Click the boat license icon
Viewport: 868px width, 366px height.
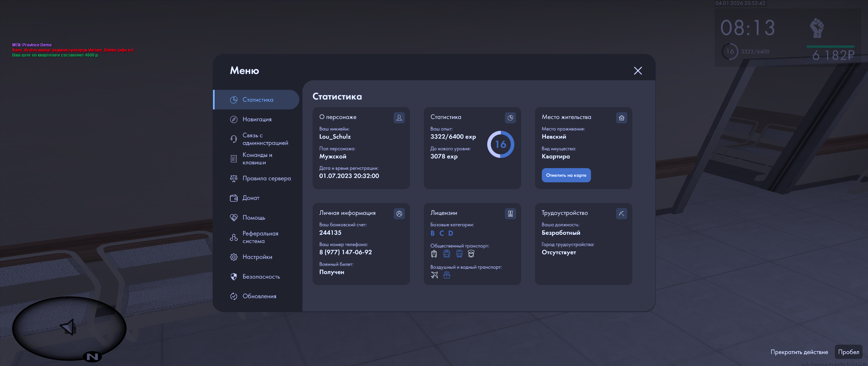pyautogui.click(x=447, y=275)
